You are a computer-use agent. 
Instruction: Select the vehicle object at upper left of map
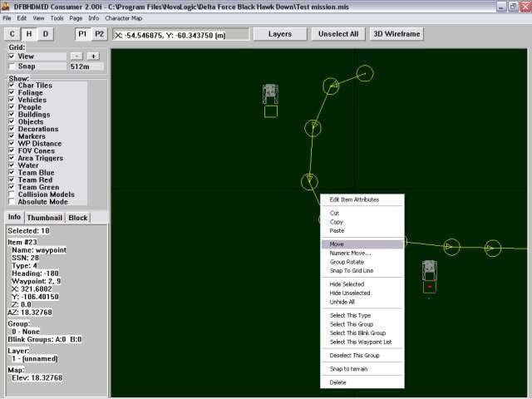(270, 94)
